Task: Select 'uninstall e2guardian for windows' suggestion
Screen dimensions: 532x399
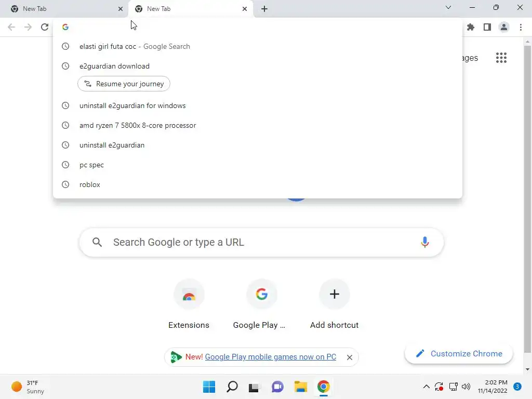Action: (x=258, y=105)
